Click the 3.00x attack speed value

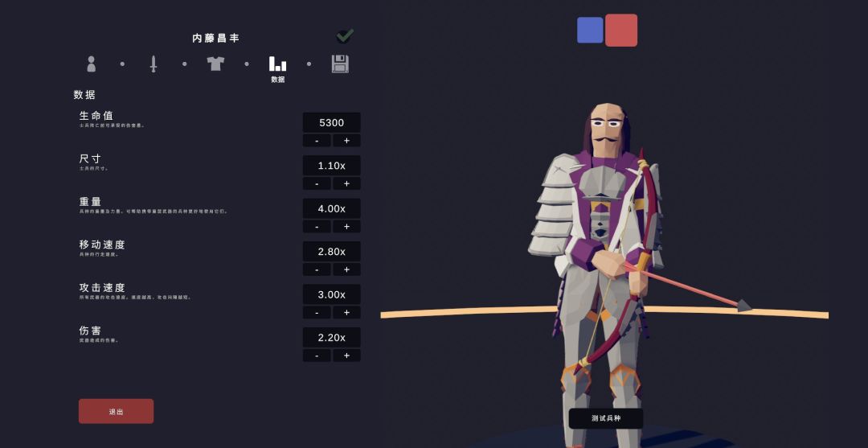click(x=332, y=294)
